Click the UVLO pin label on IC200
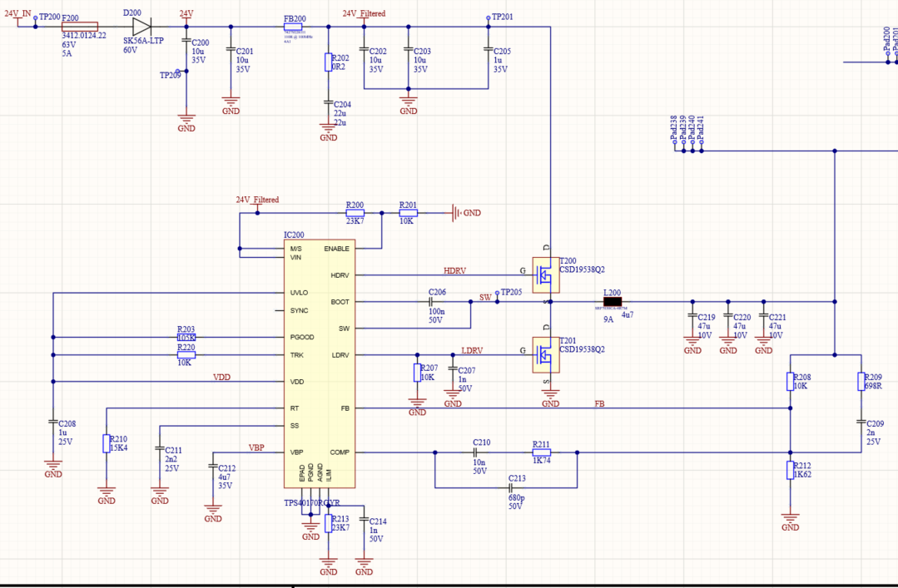Viewport: 898px width, 588px height. [x=299, y=293]
